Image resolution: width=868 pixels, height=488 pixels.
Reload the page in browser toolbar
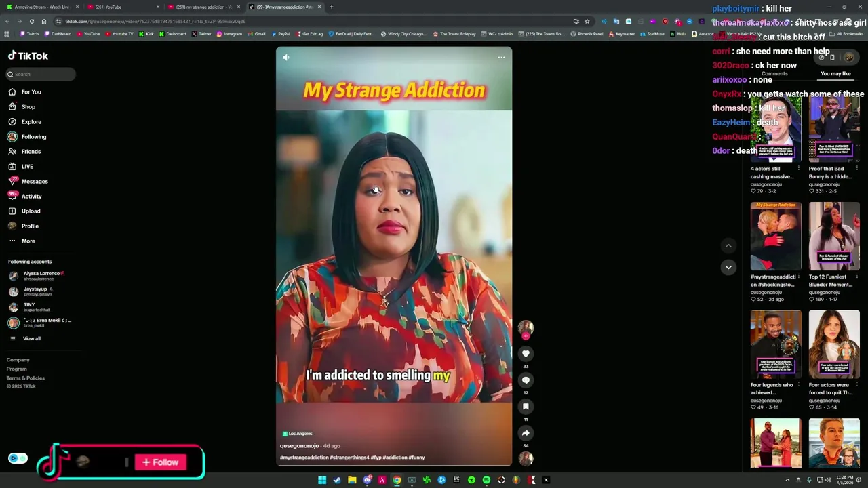(x=31, y=21)
